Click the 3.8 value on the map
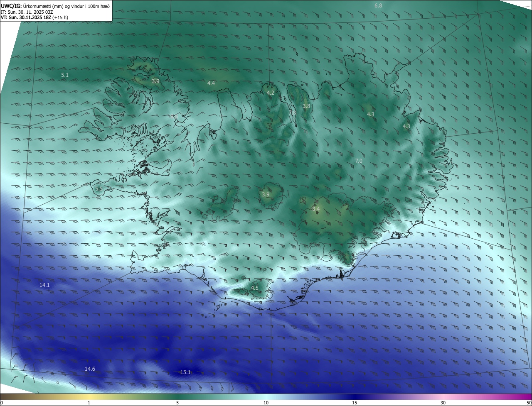The width and height of the screenshot is (532, 406). (306, 106)
